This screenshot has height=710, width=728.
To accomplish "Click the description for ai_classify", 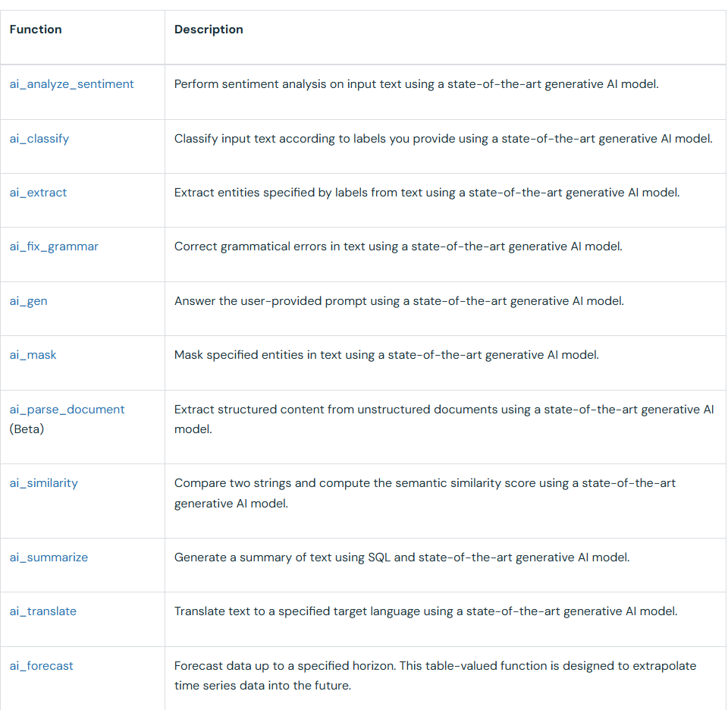I will coord(443,139).
